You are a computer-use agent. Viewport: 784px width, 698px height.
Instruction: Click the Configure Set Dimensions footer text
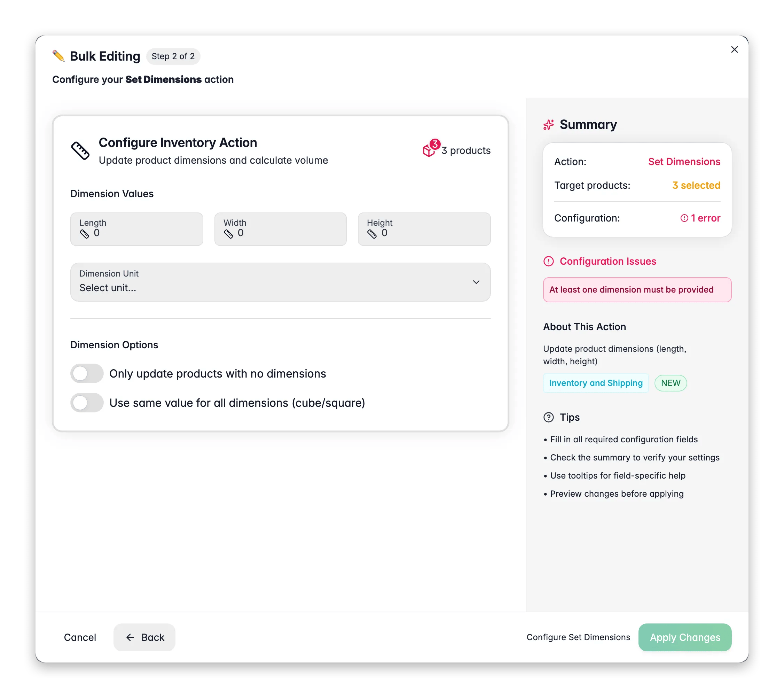point(578,637)
